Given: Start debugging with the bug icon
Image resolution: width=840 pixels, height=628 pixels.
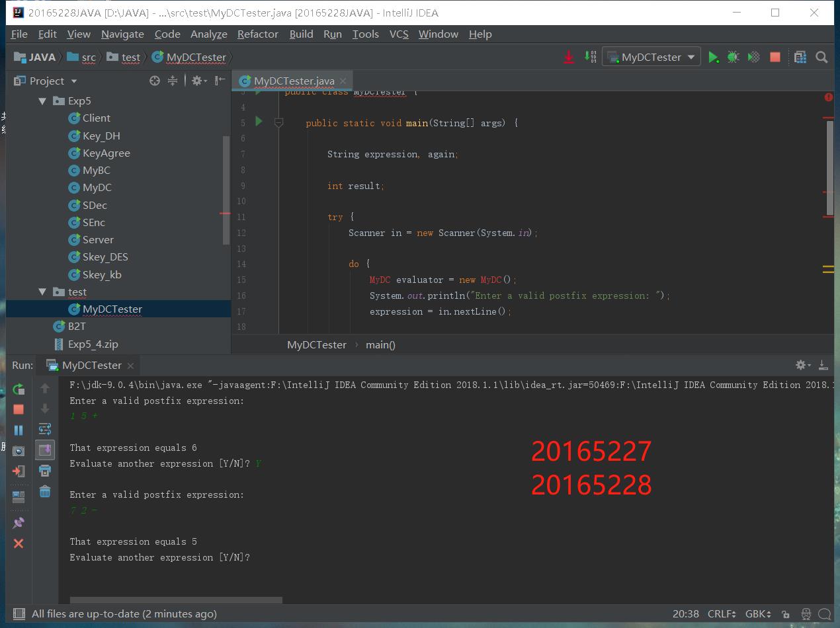Looking at the screenshot, I should coord(733,58).
